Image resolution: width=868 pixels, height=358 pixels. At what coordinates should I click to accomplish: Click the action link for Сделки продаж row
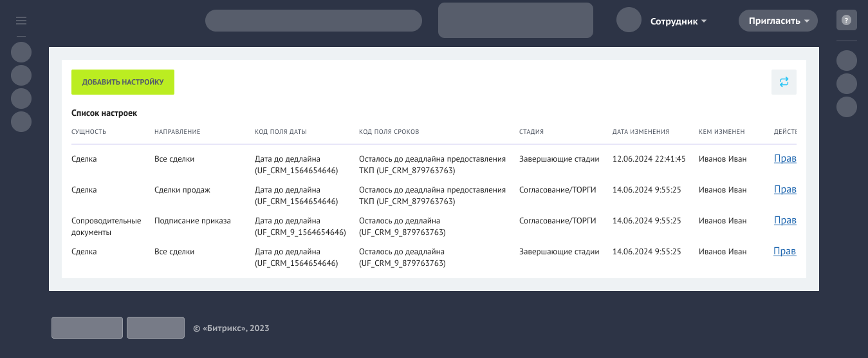(x=784, y=190)
